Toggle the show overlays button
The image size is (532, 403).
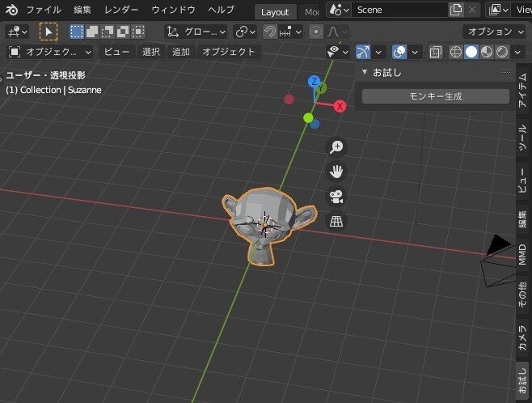[x=399, y=52]
